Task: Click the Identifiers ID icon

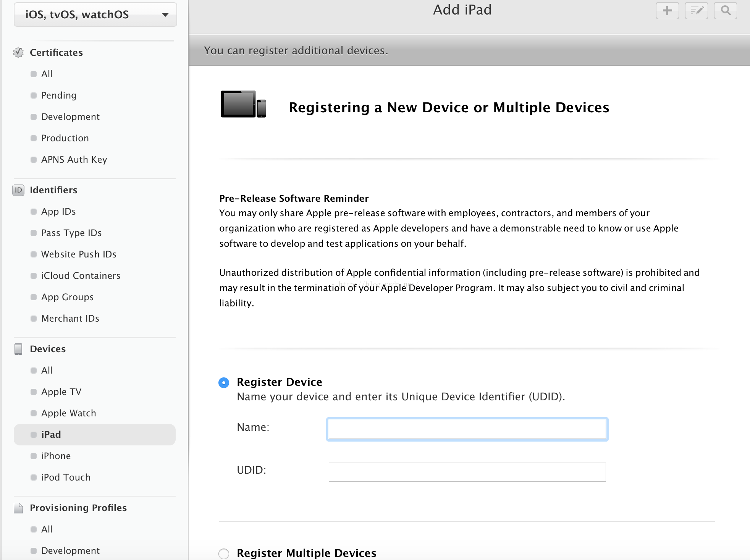Action: click(18, 190)
